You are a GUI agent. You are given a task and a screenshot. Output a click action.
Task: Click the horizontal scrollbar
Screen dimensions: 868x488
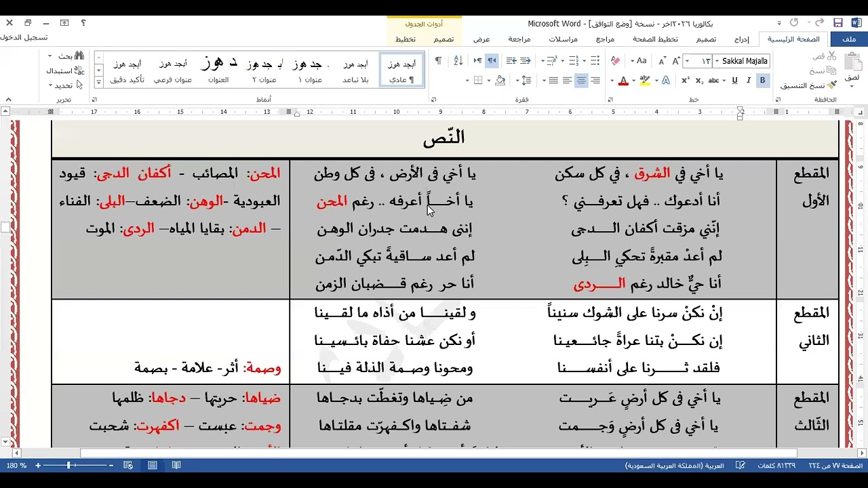tap(437, 453)
